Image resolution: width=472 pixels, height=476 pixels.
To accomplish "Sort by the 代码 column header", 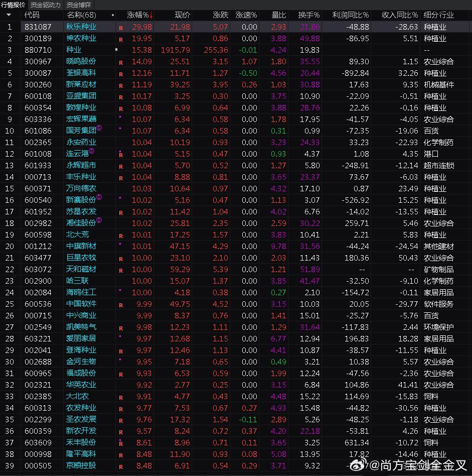I will [32, 15].
